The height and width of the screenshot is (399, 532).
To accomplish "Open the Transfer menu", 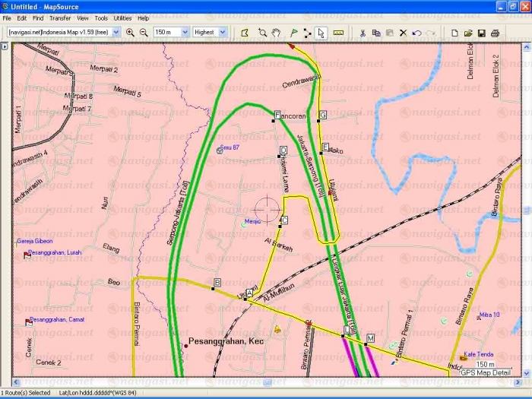I will tap(59, 17).
